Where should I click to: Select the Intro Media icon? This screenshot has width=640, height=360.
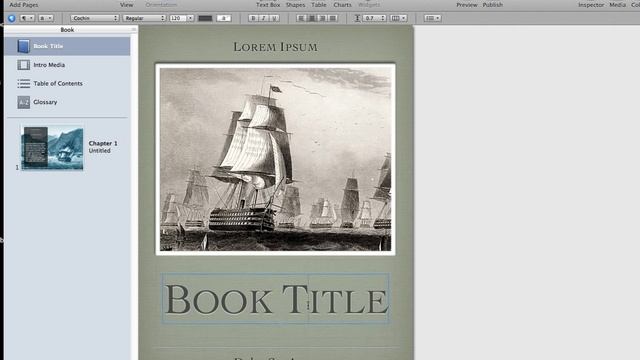[23, 65]
